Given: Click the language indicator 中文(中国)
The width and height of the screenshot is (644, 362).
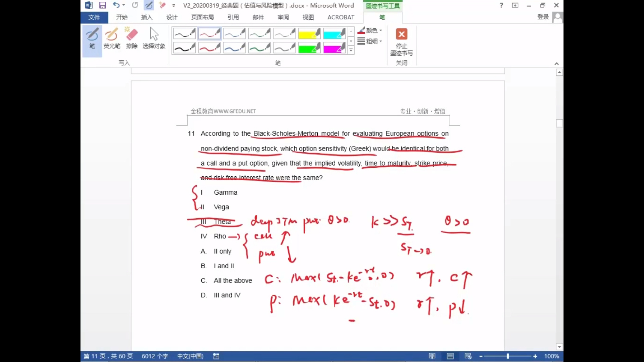Looking at the screenshot, I should (190, 356).
